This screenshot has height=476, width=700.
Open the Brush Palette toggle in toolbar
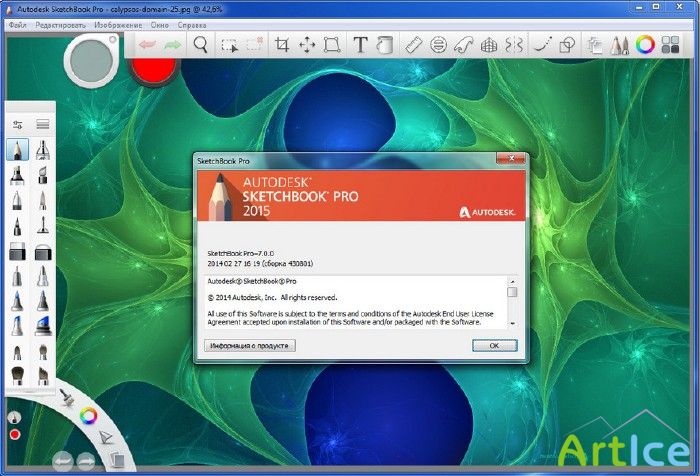[620, 45]
